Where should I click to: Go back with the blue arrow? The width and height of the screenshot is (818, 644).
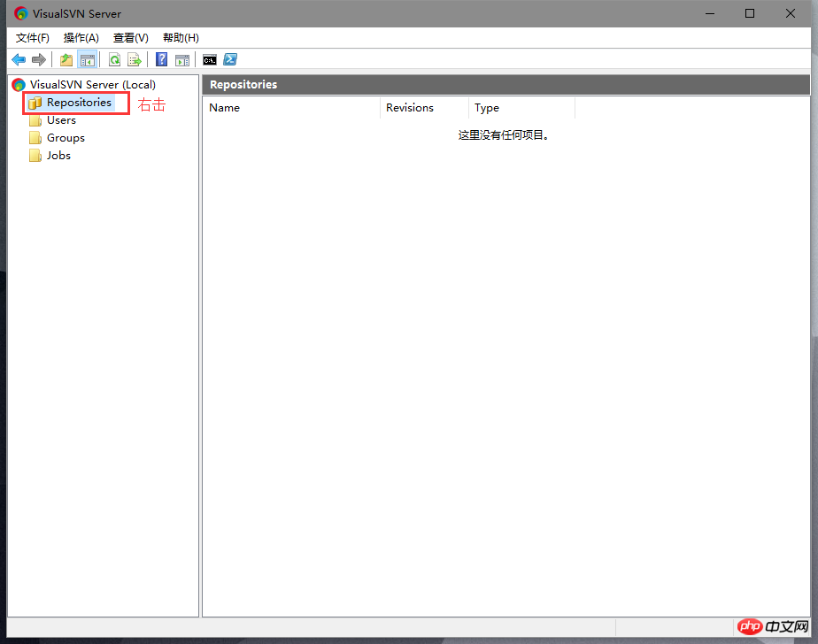coord(19,60)
